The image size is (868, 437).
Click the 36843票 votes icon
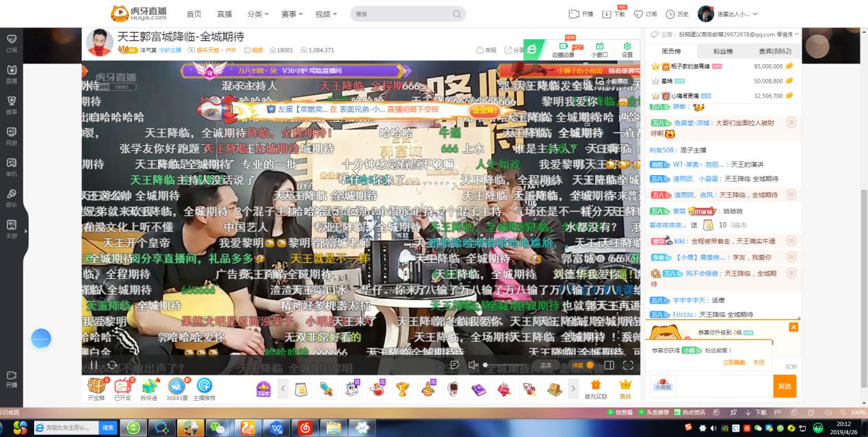pyautogui.click(x=176, y=389)
